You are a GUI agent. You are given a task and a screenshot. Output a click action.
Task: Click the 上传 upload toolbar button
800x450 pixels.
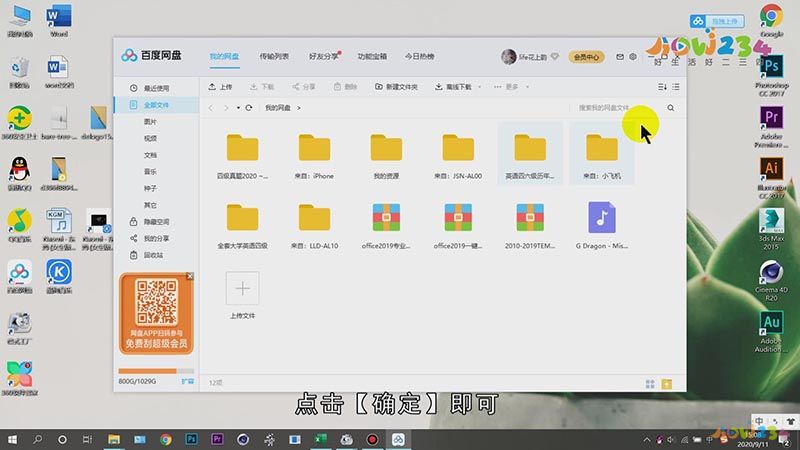pos(220,87)
